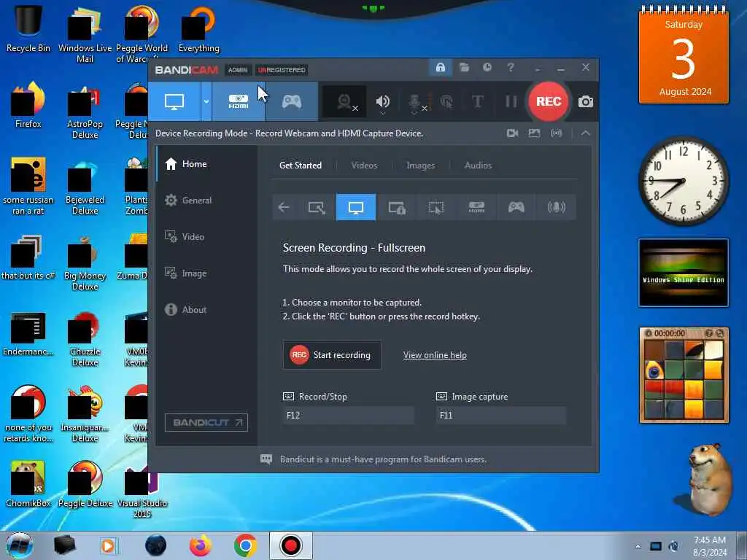Select audio only recording mode icon
Screen dimensions: 747x560
click(x=556, y=207)
